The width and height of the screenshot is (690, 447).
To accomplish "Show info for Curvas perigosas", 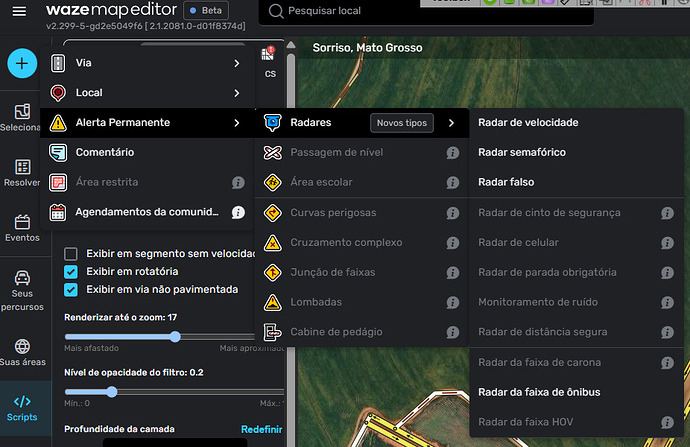I will [x=452, y=213].
